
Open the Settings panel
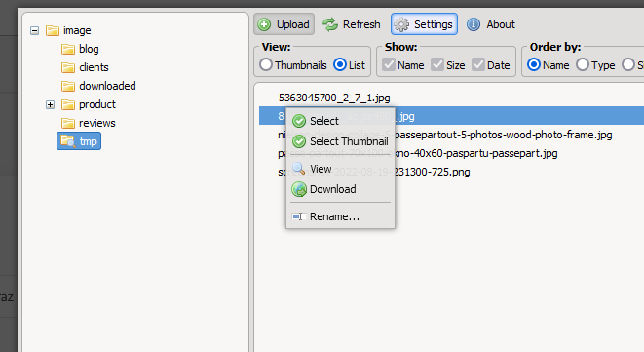(x=424, y=24)
